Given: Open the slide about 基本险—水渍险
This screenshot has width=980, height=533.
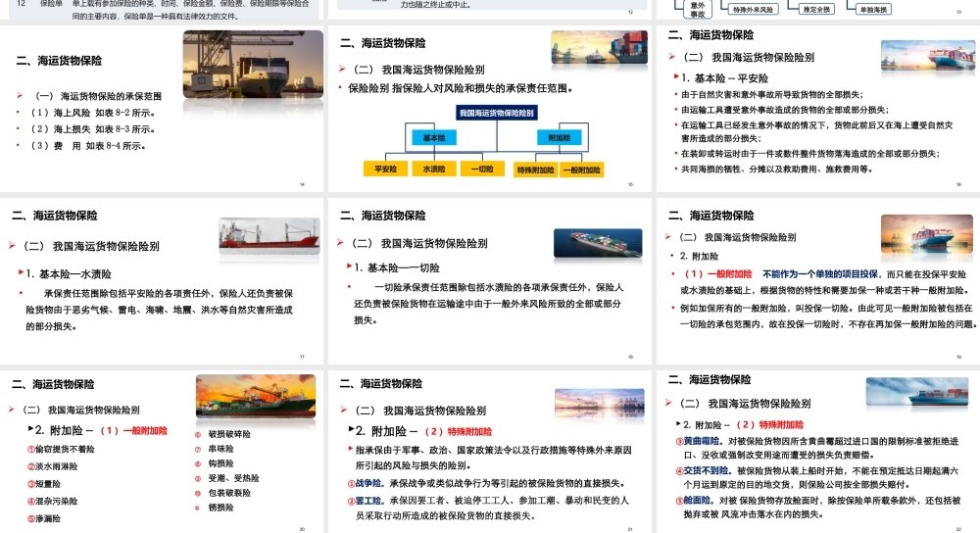Looking at the screenshot, I should [162, 281].
